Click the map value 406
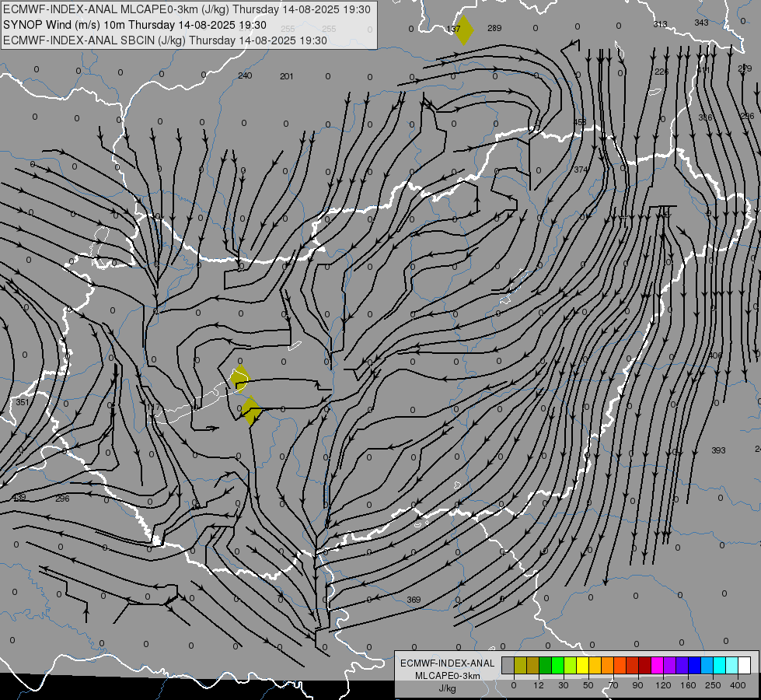Screen dimensions: 761x700 (715, 355)
